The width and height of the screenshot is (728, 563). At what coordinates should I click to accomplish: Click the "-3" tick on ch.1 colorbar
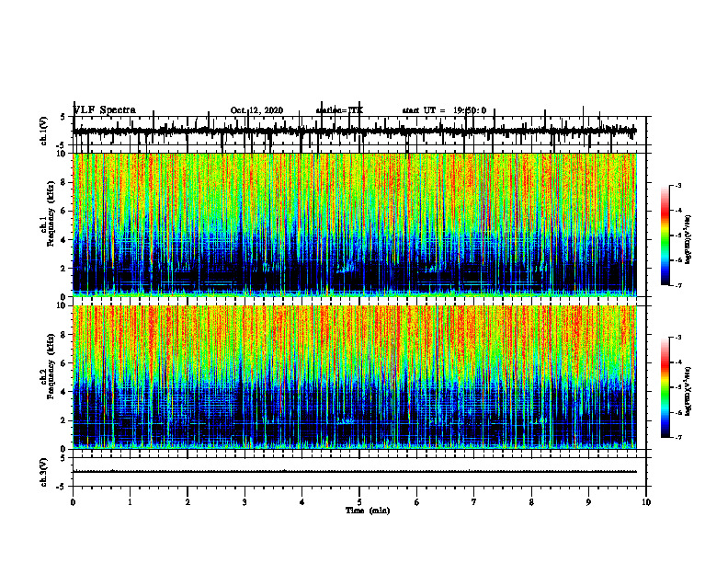coord(678,185)
